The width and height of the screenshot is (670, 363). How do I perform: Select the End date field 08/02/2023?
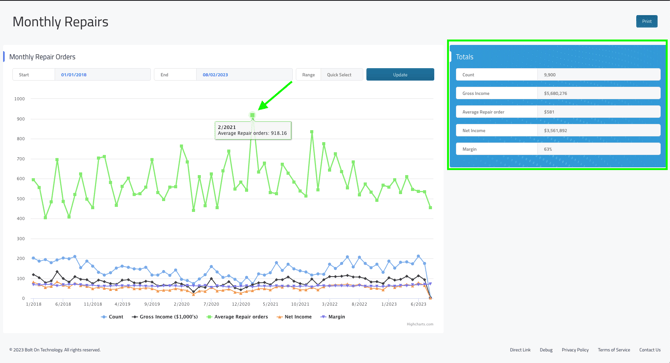[244, 75]
